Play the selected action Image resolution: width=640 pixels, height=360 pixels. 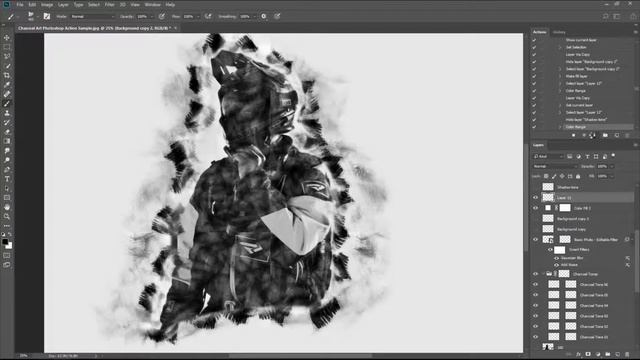(592, 135)
